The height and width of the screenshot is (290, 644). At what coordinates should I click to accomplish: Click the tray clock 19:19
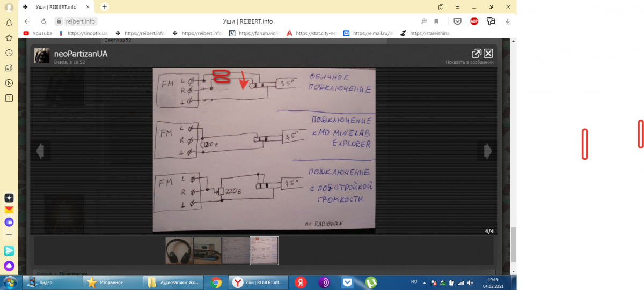(493, 279)
